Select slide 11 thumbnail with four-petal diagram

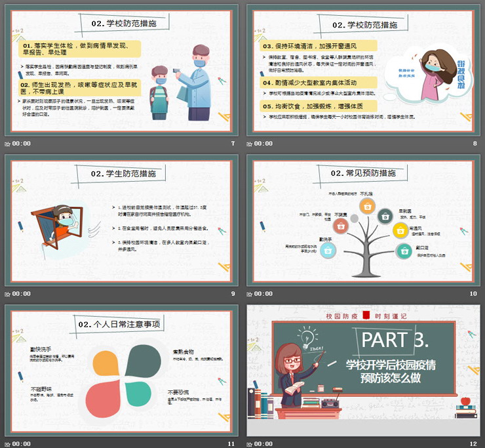(121, 371)
